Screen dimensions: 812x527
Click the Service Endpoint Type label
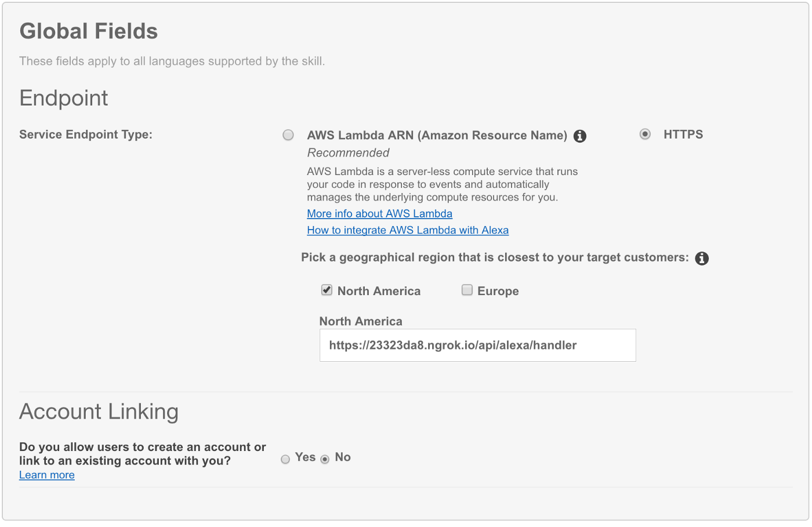coord(86,135)
